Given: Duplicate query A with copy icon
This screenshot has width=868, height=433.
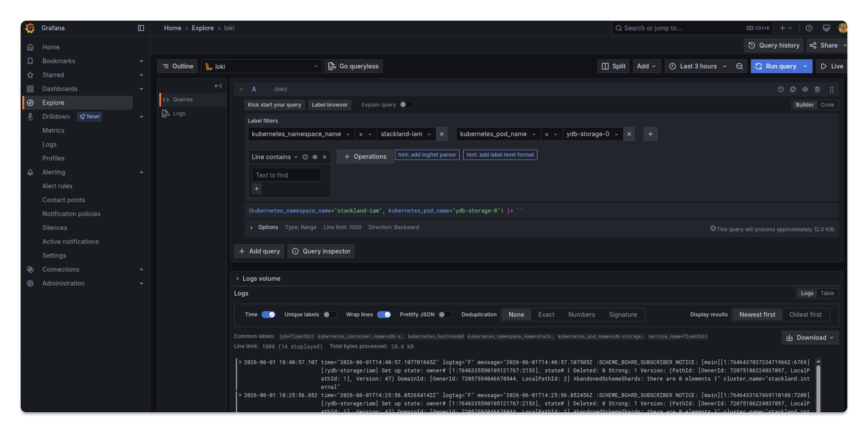Looking at the screenshot, I should click(x=793, y=89).
